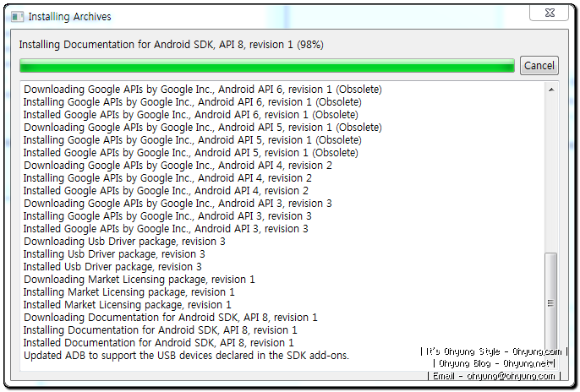The width and height of the screenshot is (580, 392).
Task: Click first log line about Android API 6
Action: pos(203,90)
